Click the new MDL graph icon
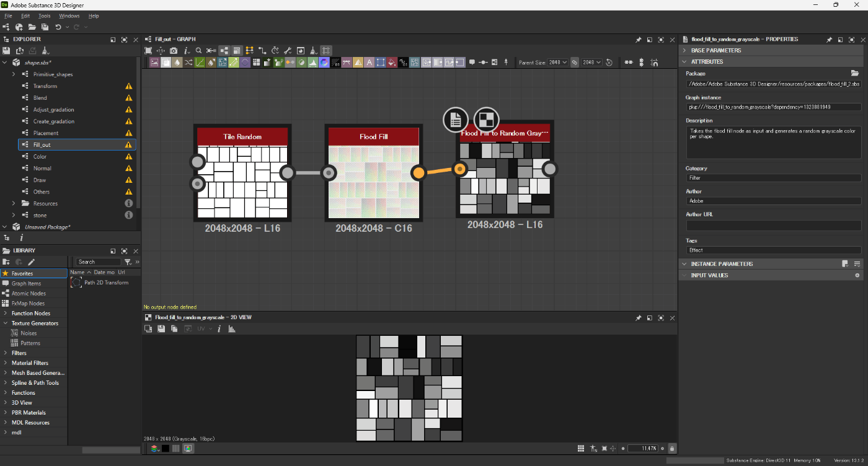 pos(19,27)
